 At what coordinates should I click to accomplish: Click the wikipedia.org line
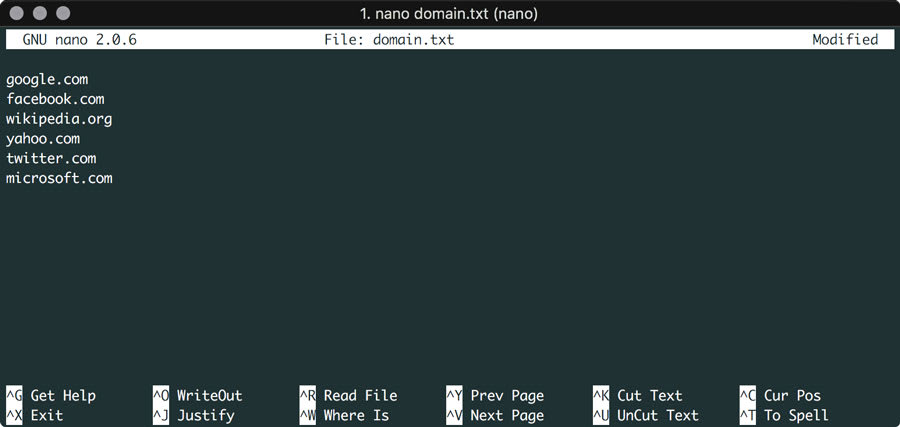click(59, 119)
